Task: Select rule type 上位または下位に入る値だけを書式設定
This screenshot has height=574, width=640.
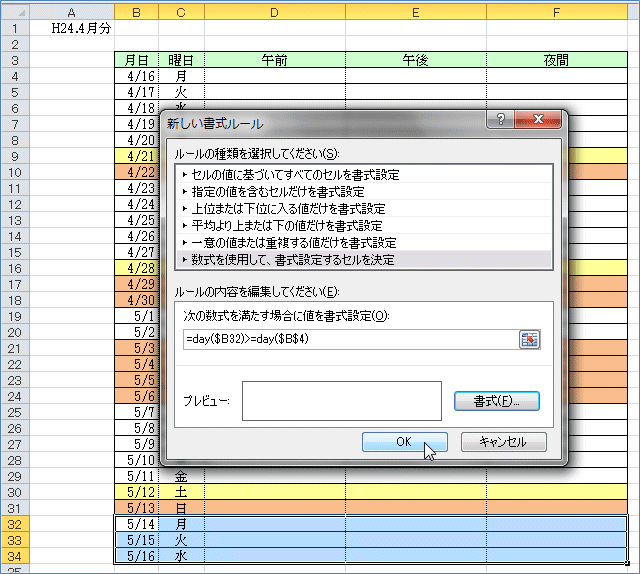Action: (x=364, y=209)
